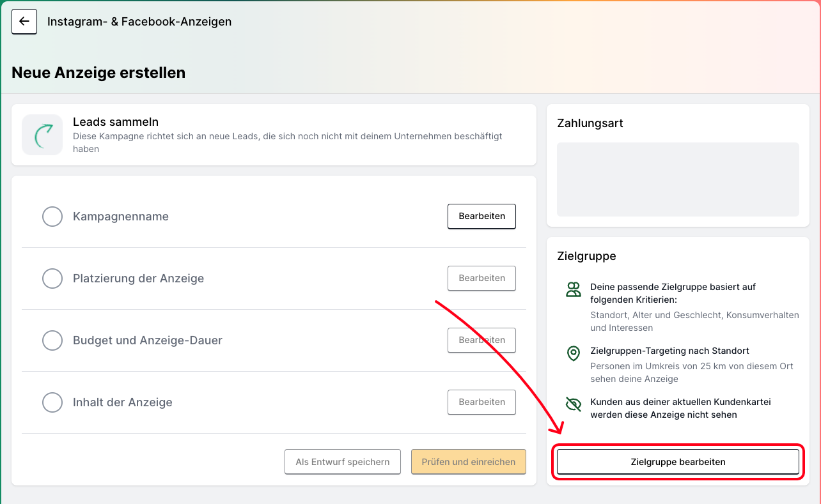Viewport: 821px width, 504px height.
Task: Select the Platzierung der Anzeige step circle
Action: [x=52, y=279]
